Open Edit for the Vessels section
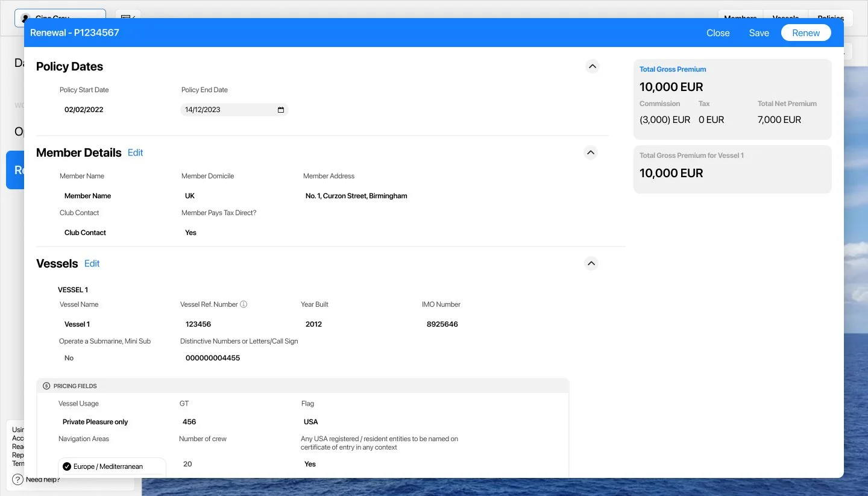The width and height of the screenshot is (868, 496). click(x=92, y=263)
